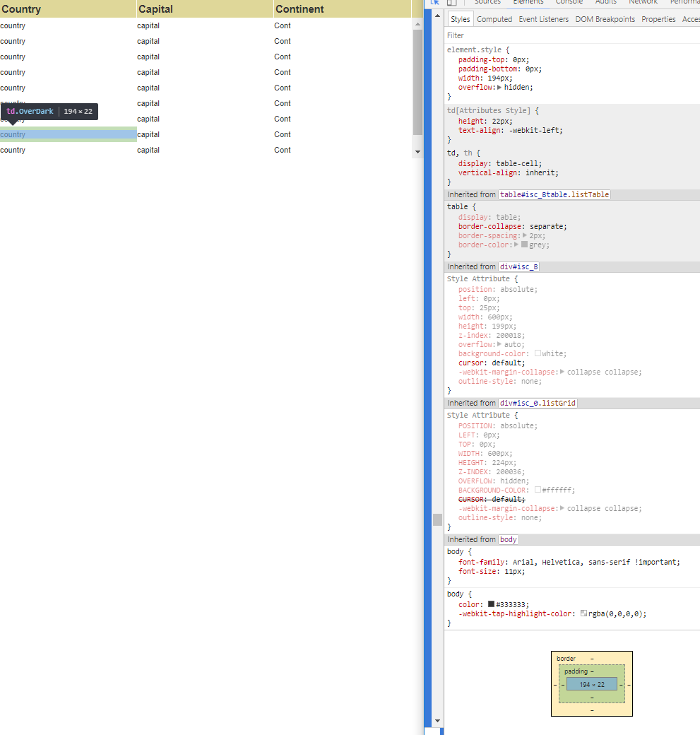Image resolution: width=700 pixels, height=735 pixels.
Task: Expand the border-color grey property arrow
Action: pos(516,245)
